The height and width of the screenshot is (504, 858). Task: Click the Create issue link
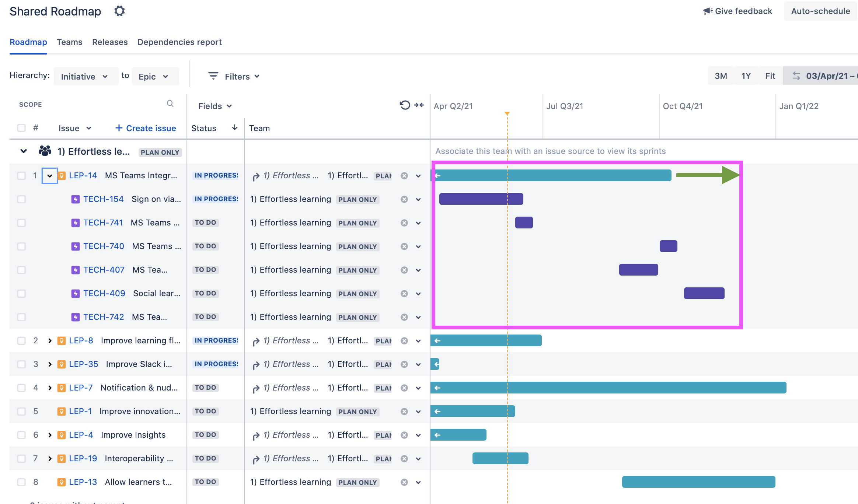pyautogui.click(x=146, y=128)
